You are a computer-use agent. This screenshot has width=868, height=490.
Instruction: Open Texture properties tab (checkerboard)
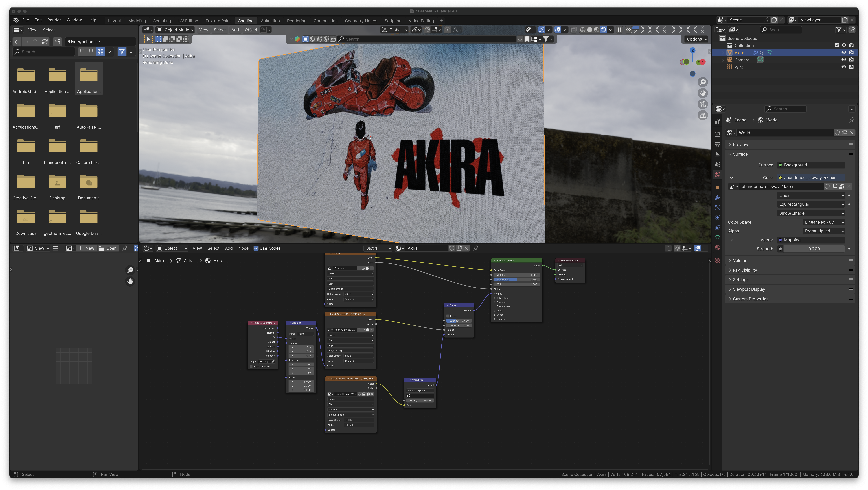coord(717,261)
